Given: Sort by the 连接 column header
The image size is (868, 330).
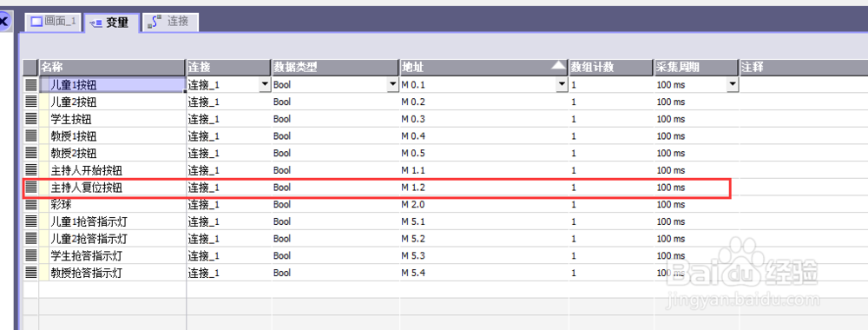Looking at the screenshot, I should tap(228, 68).
